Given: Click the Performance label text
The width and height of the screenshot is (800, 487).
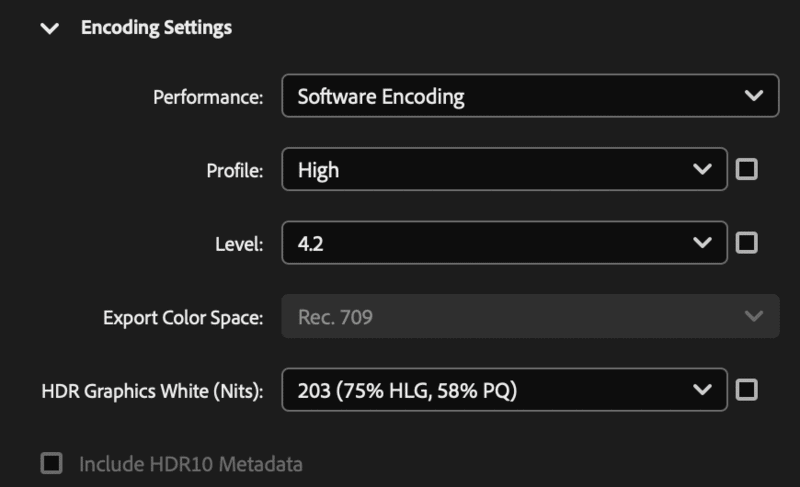Looking at the screenshot, I should pos(208,98).
